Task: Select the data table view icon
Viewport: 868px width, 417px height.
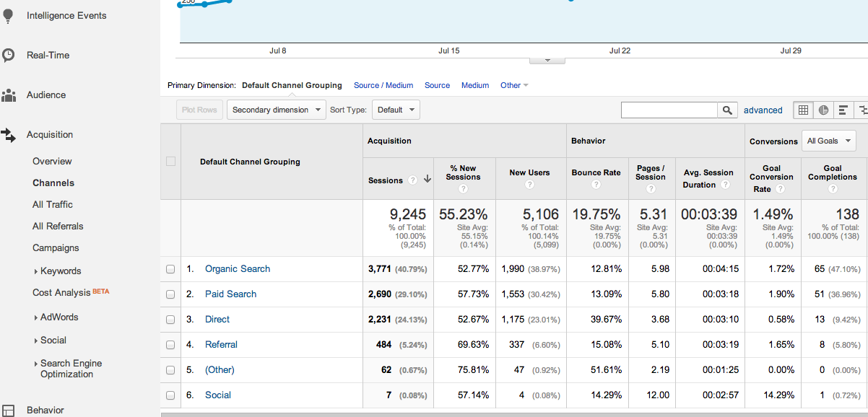Action: 803,110
